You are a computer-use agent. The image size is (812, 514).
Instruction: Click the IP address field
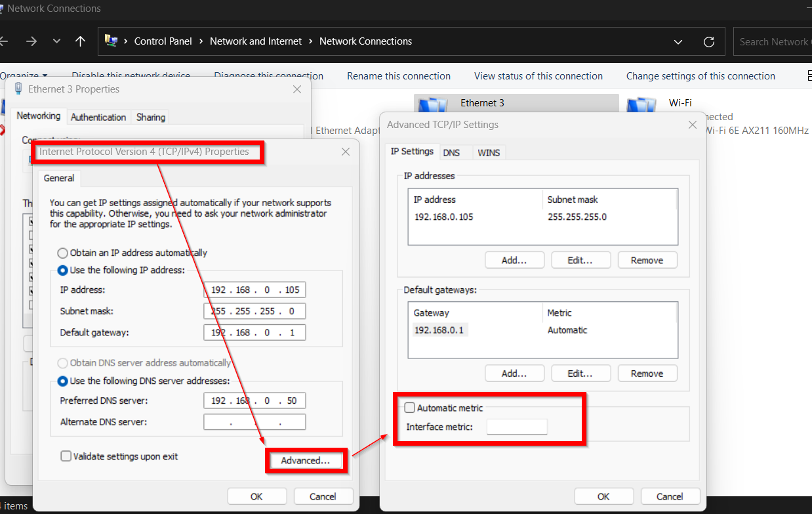(x=254, y=290)
